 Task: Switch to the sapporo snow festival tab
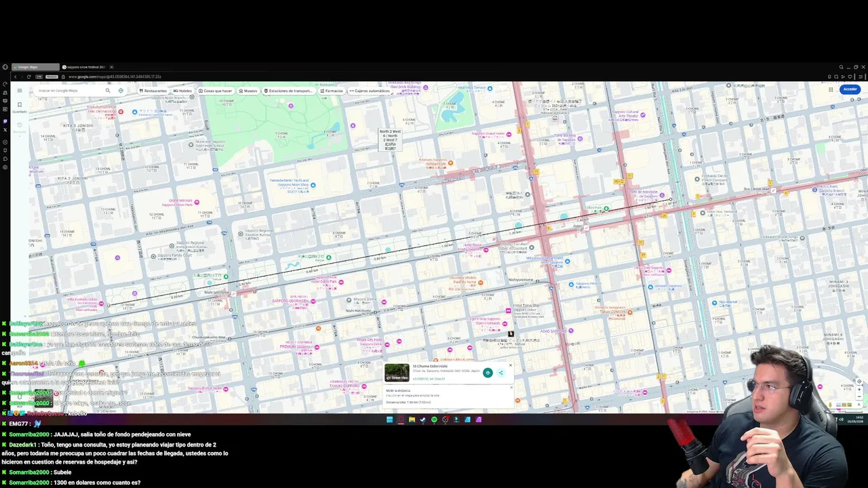click(x=85, y=67)
